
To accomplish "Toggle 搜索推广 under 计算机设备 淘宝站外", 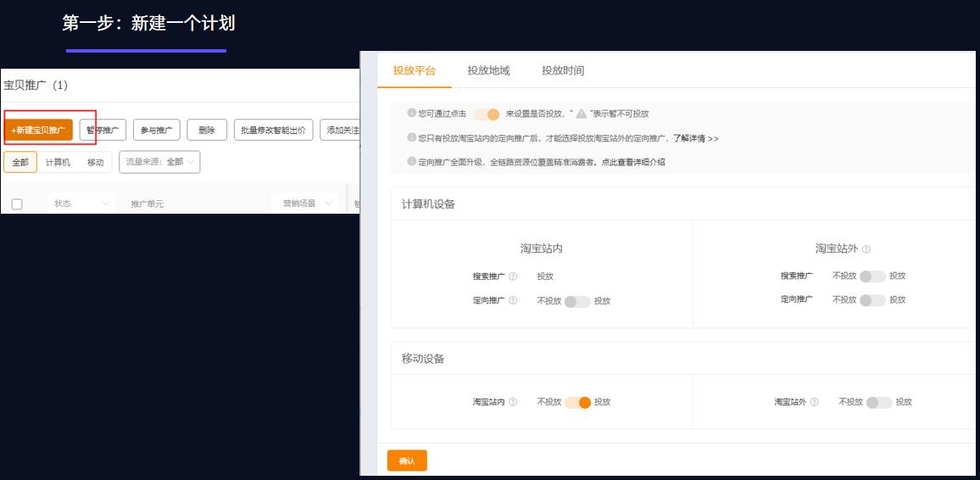I will coord(872,276).
